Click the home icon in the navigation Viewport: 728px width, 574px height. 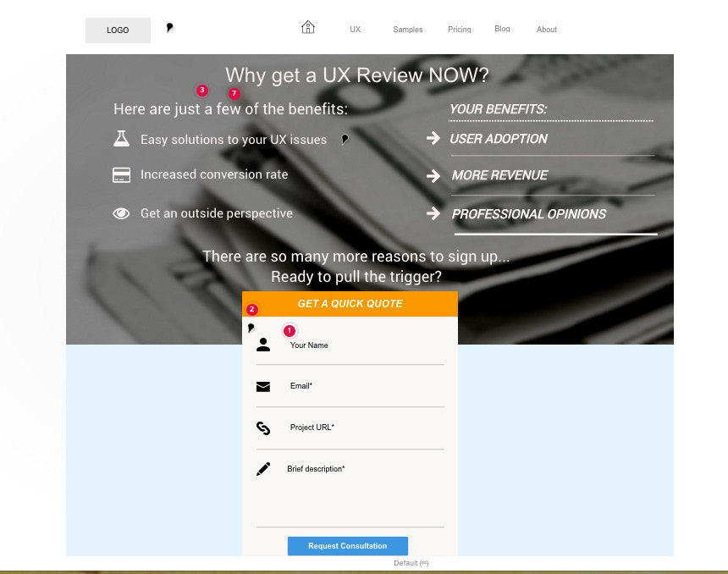(308, 27)
